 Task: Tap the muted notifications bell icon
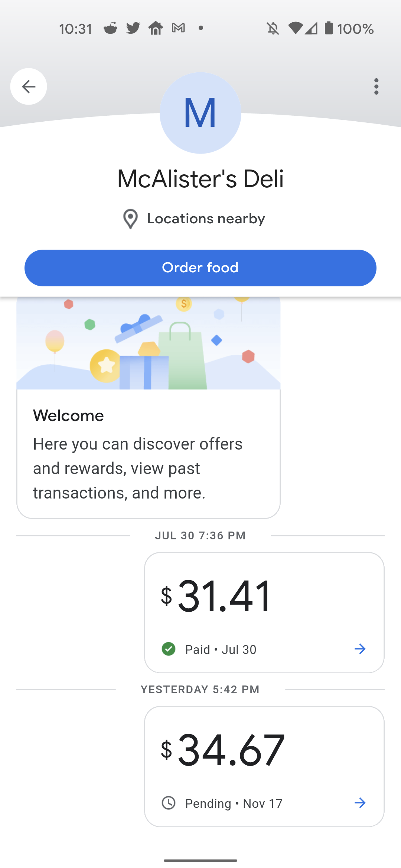[273, 28]
